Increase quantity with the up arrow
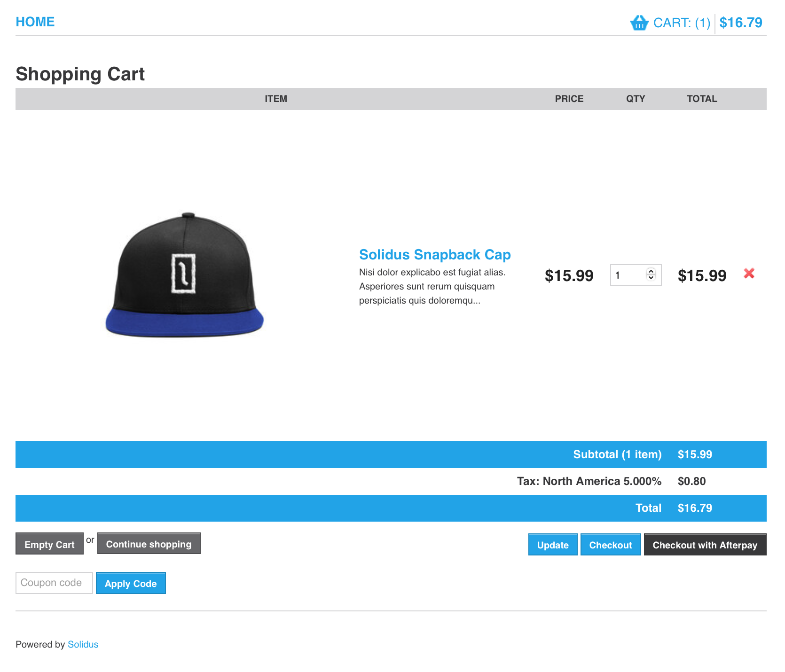785x672 pixels. click(651, 272)
